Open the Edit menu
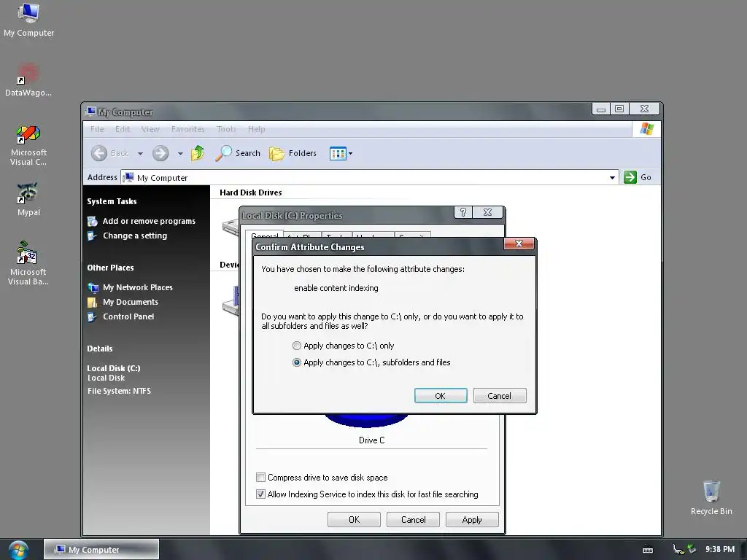 [x=123, y=129]
